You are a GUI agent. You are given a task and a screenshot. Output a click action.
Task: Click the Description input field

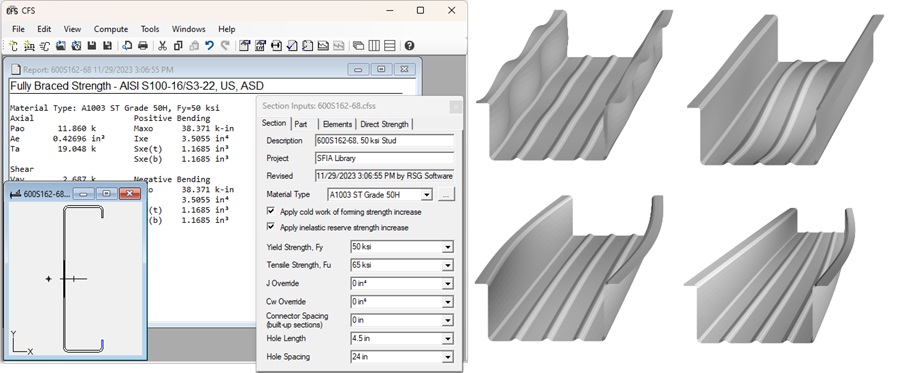coord(385,141)
